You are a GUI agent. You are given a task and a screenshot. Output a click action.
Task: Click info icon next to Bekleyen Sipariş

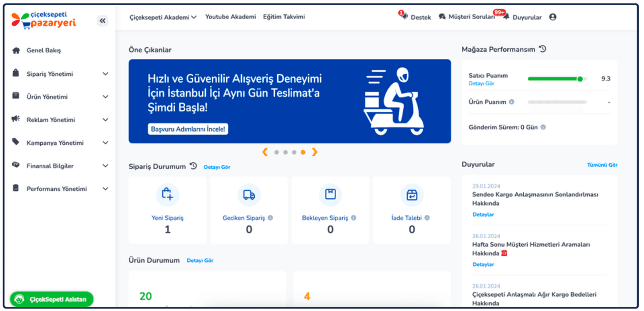click(353, 218)
